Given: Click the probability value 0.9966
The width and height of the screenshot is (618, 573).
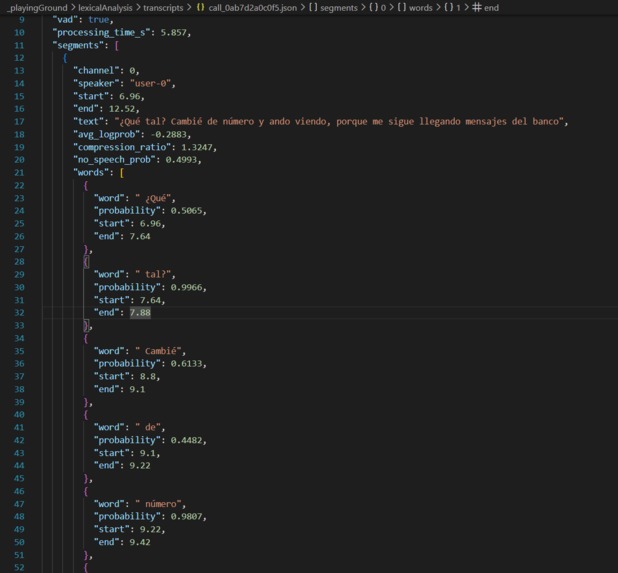Looking at the screenshot, I should click(x=186, y=287).
